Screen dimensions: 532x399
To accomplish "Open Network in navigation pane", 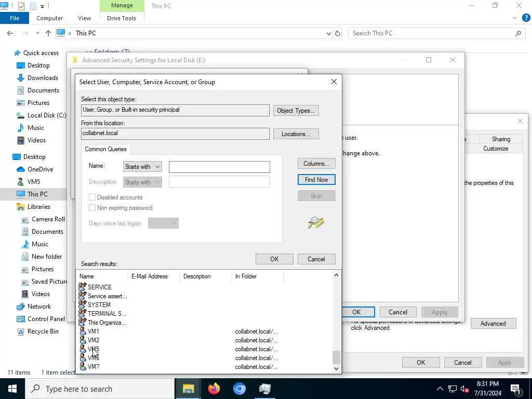I will click(x=39, y=307).
